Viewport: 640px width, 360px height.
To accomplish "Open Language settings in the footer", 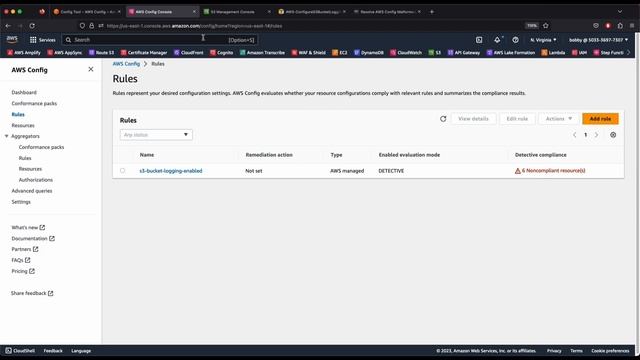I will (x=81, y=351).
